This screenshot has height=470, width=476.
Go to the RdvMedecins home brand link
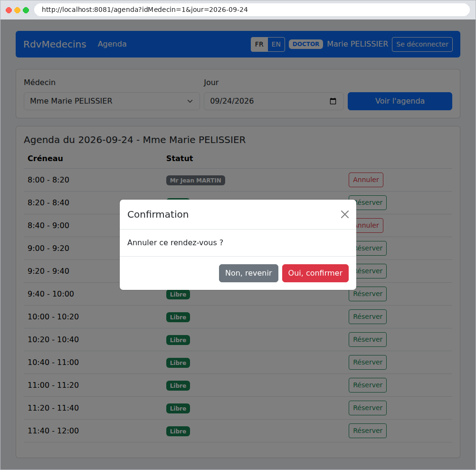pos(55,44)
